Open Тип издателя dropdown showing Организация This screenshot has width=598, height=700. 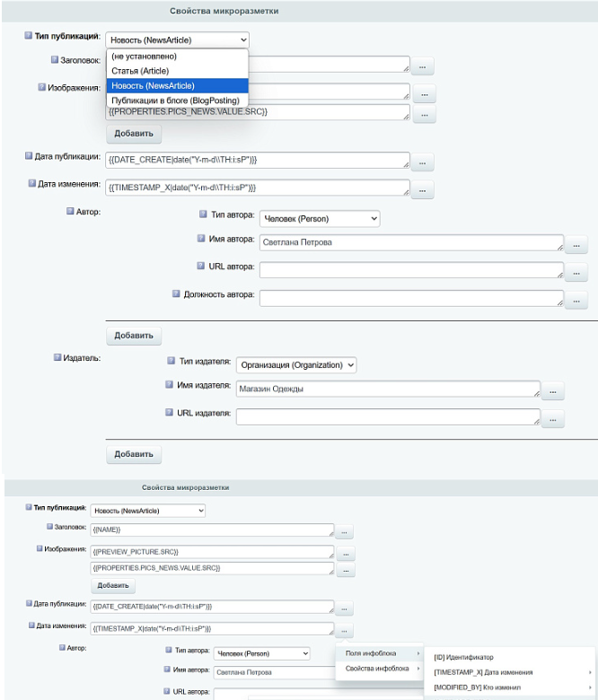296,364
